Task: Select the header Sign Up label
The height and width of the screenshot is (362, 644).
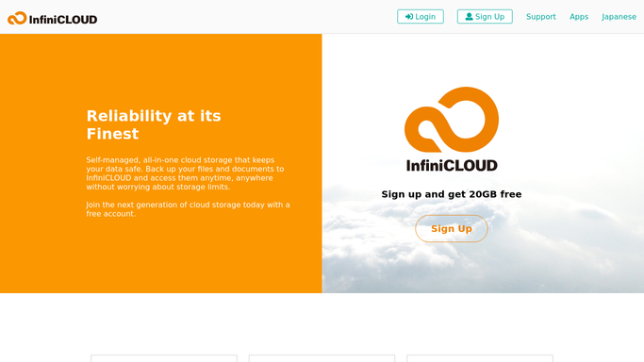Action: click(489, 17)
